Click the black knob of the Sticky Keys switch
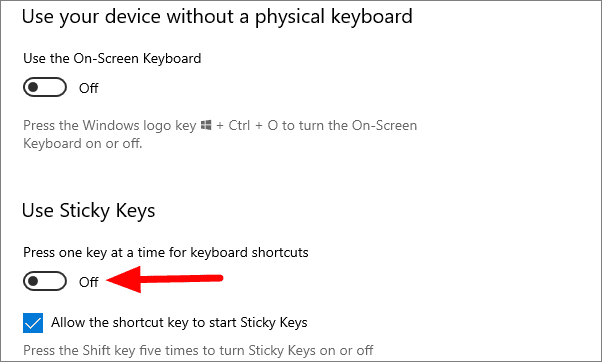This screenshot has height=362, width=602. click(x=34, y=281)
